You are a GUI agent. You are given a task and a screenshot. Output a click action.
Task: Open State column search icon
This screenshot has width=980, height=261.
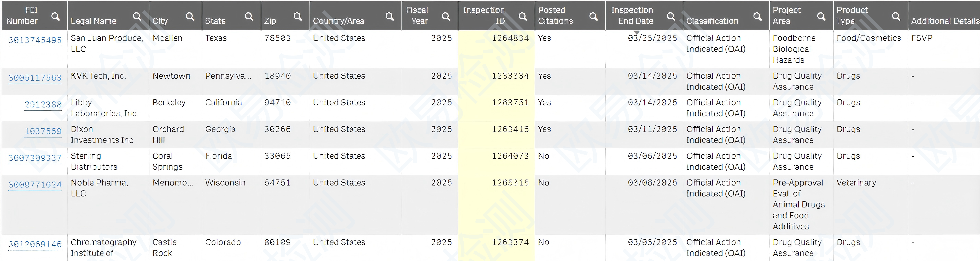249,16
